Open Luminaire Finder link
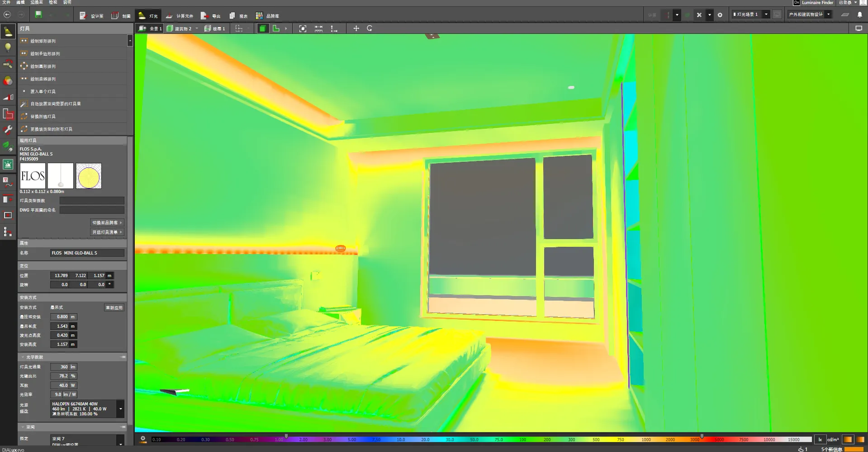 [814, 3]
